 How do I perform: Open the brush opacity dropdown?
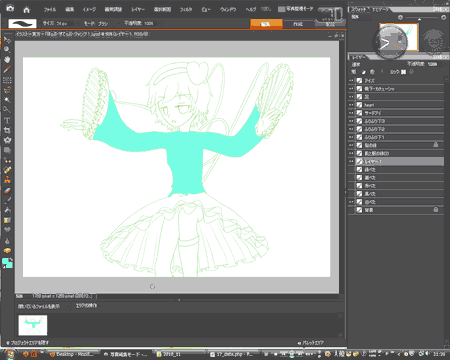[x=158, y=23]
